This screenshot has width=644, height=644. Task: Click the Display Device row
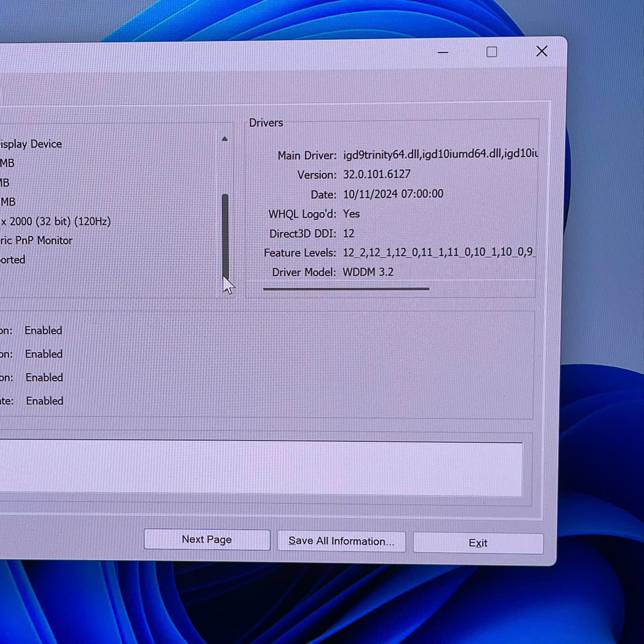(31, 144)
